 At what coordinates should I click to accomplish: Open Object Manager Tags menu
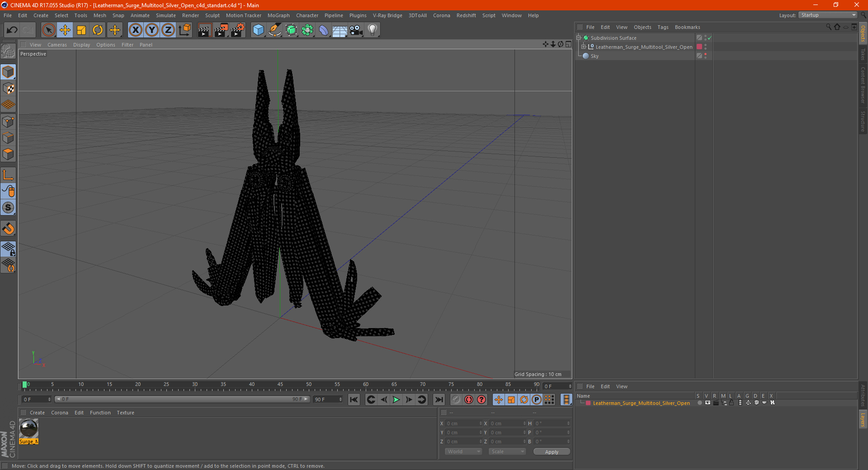[x=663, y=27]
